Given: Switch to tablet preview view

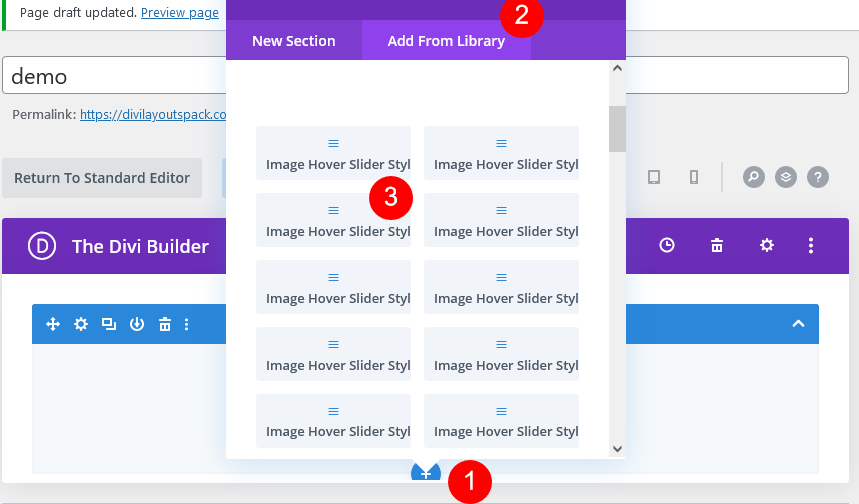Looking at the screenshot, I should click(654, 177).
